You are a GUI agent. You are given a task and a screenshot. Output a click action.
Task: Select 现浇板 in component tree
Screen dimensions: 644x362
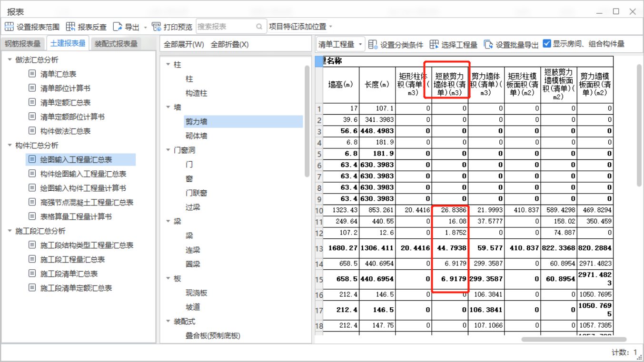click(x=197, y=293)
